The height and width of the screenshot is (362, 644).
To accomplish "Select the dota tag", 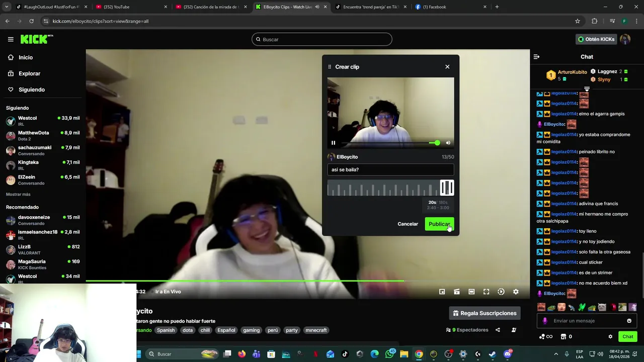I will (188, 330).
